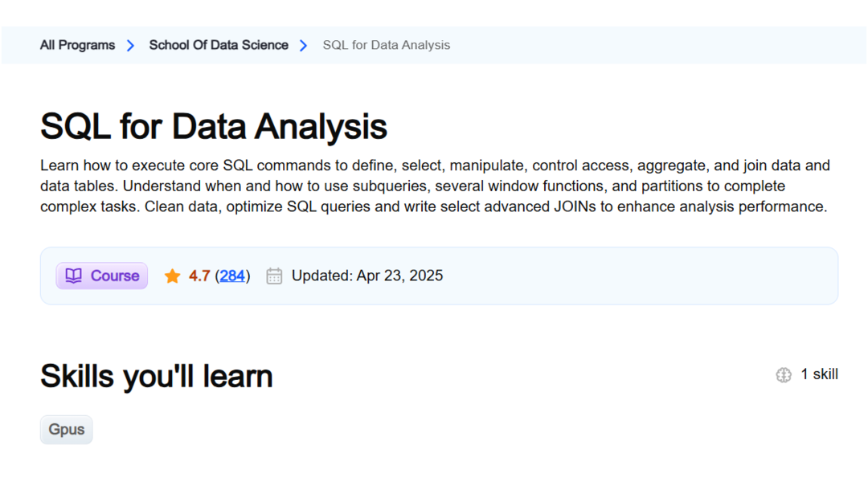Click the SQL for Data Analysis page title
Viewport: 868px width, 482px height.
coord(214,126)
